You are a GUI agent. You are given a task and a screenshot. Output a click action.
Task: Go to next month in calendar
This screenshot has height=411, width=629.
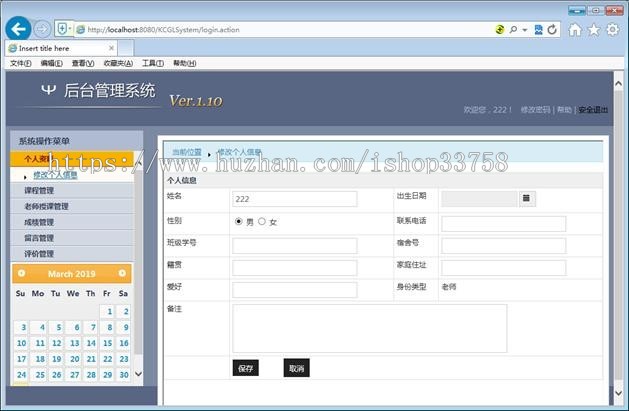pyautogui.click(x=122, y=273)
